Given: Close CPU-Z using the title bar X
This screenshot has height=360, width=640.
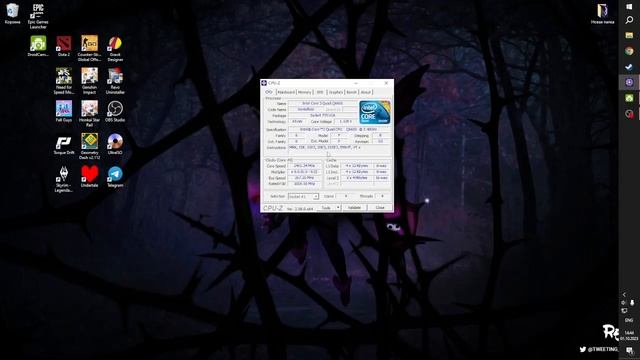Looking at the screenshot, I should (x=386, y=83).
